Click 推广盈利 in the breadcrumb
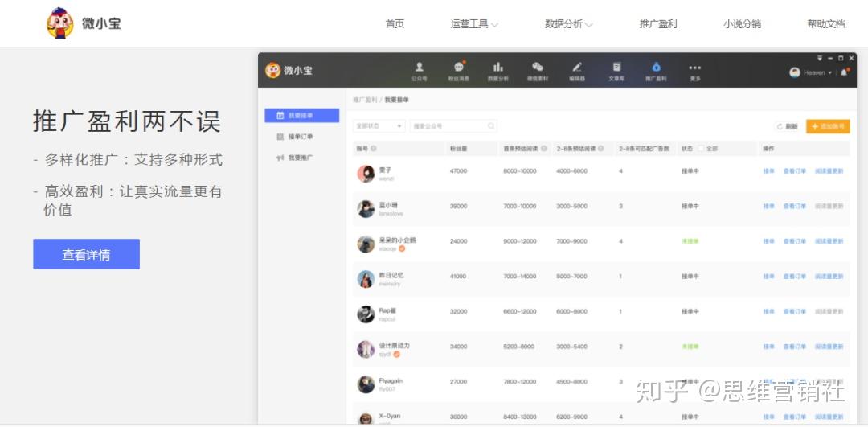Image resolution: width=868 pixels, height=427 pixels. [365, 100]
